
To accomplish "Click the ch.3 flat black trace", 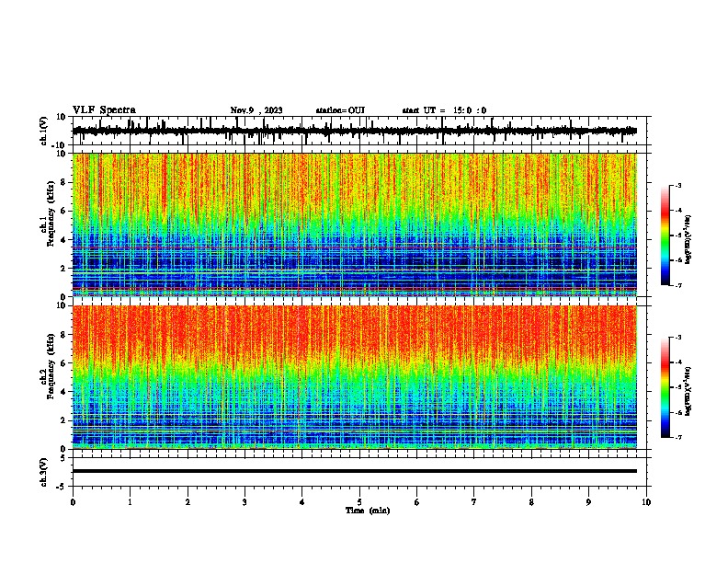I will [x=354, y=471].
